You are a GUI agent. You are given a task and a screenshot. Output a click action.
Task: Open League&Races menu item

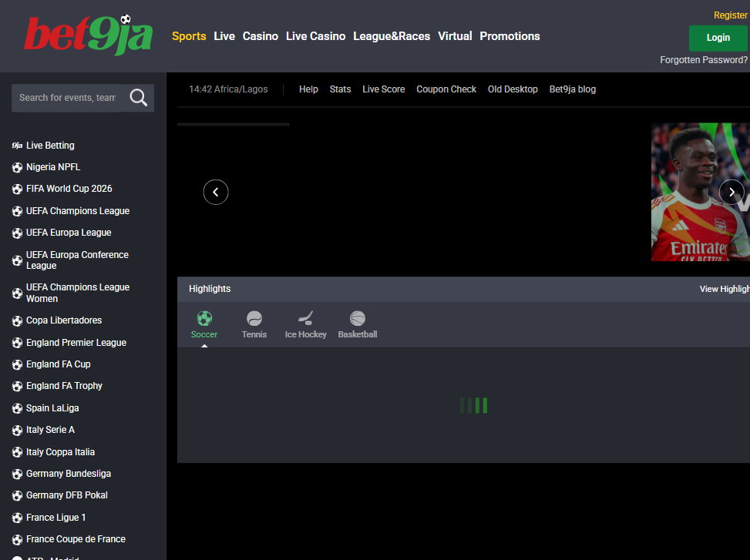[x=392, y=36]
